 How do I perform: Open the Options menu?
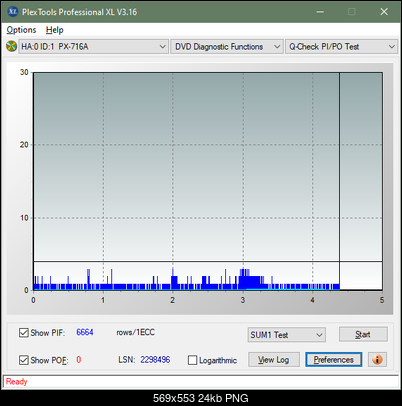[21, 30]
